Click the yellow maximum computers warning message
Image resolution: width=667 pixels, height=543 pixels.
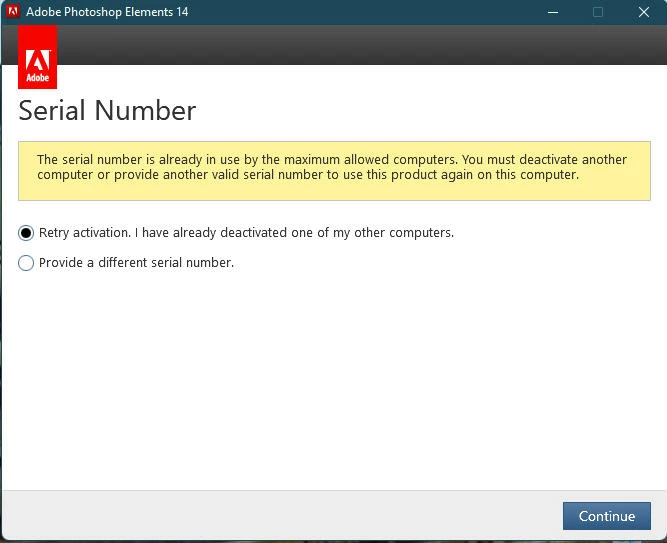(x=334, y=171)
